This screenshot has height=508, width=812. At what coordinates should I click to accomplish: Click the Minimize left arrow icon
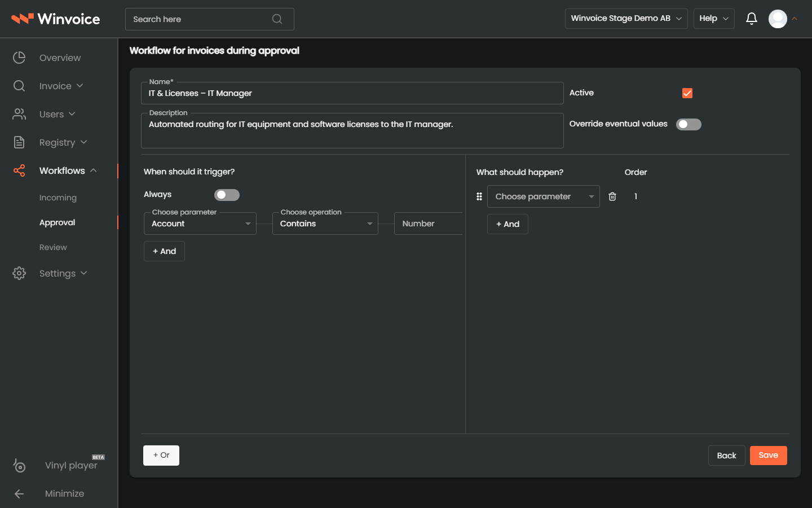pos(19,494)
